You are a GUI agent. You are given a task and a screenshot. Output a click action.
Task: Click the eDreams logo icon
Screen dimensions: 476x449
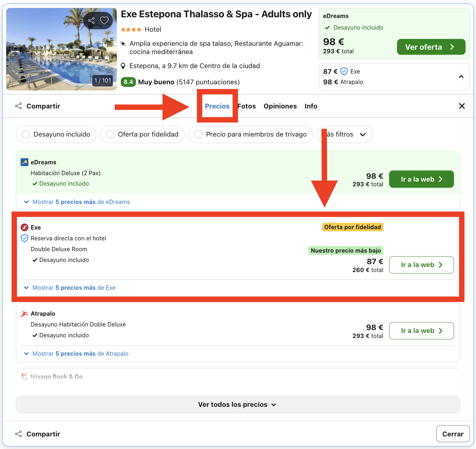(25, 162)
